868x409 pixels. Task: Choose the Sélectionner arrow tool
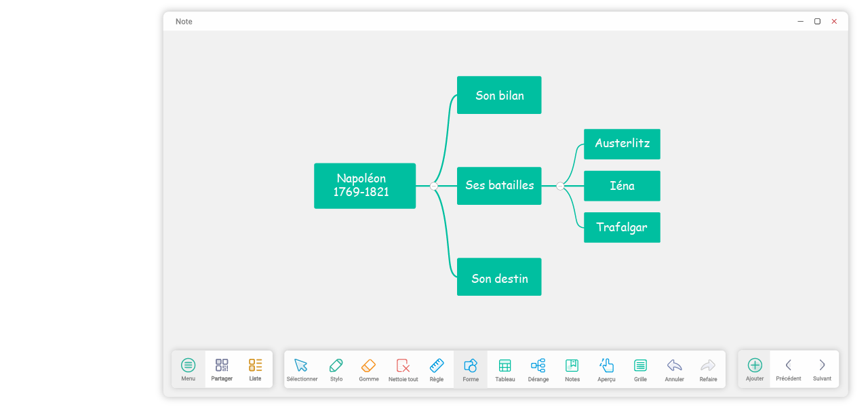(301, 366)
